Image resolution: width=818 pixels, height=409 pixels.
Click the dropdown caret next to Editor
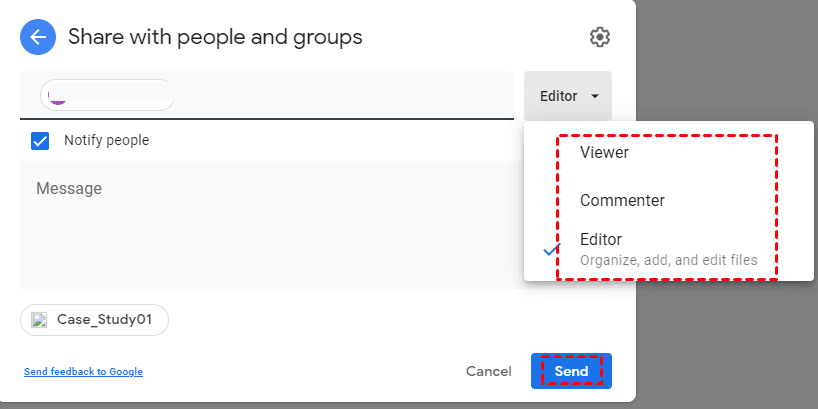(595, 97)
